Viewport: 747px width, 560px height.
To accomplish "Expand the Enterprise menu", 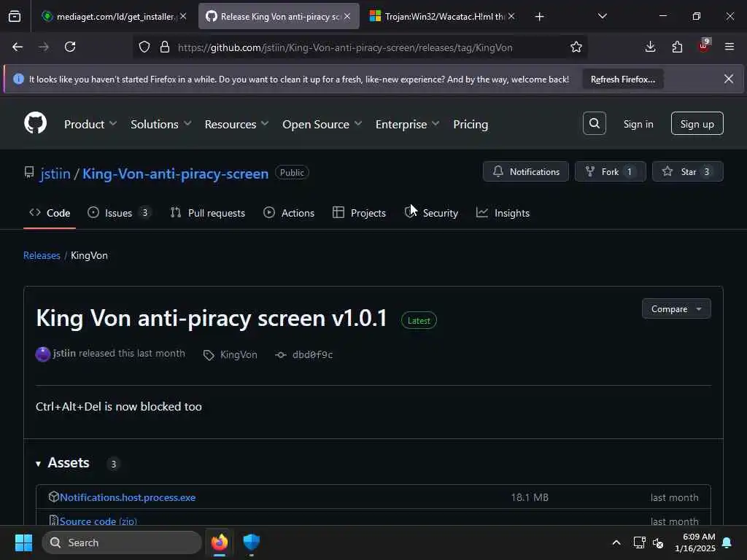I will pyautogui.click(x=407, y=124).
